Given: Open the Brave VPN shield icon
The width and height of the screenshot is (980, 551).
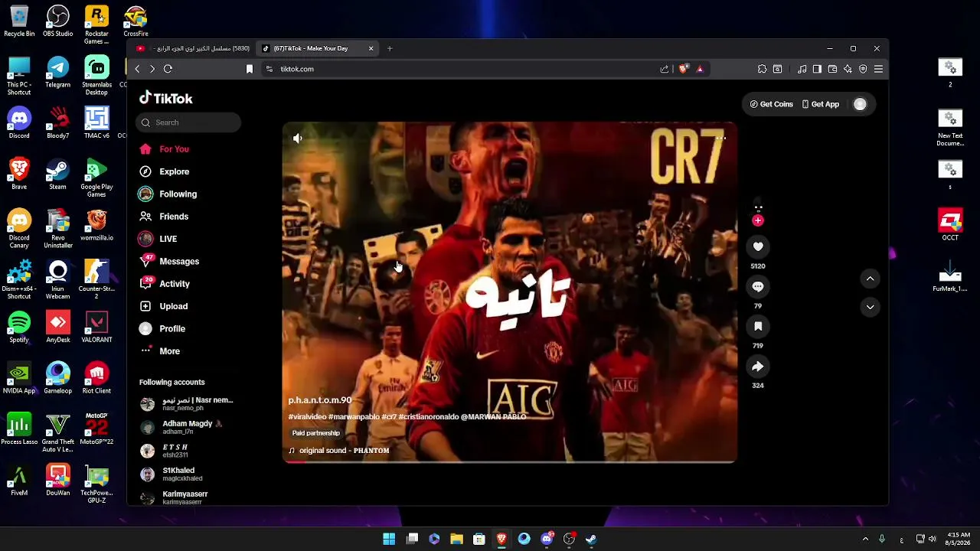Looking at the screenshot, I should click(x=863, y=69).
